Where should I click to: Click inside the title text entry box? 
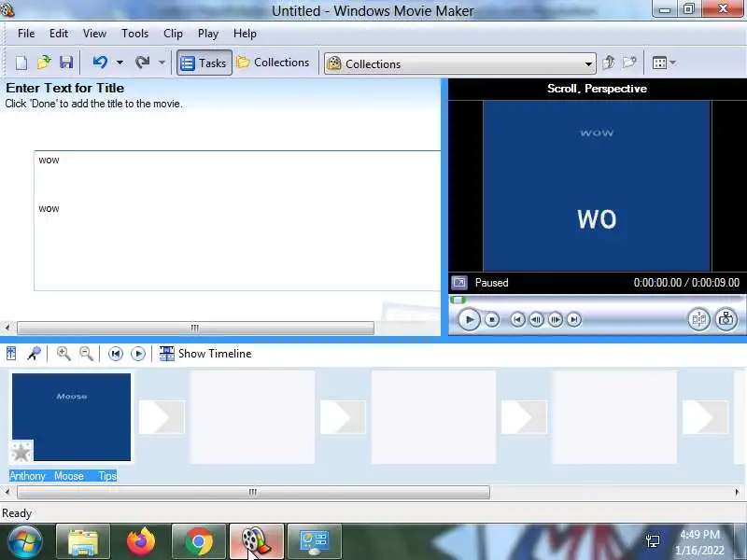(x=237, y=220)
